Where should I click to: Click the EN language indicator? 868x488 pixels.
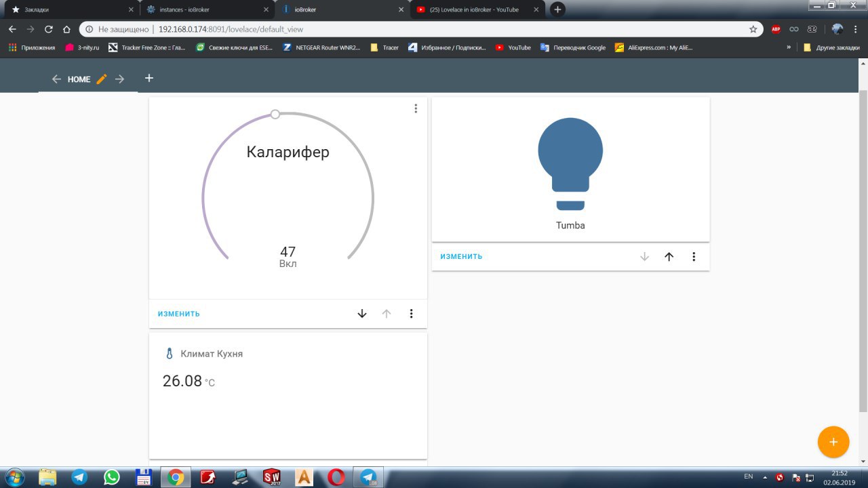[749, 476]
